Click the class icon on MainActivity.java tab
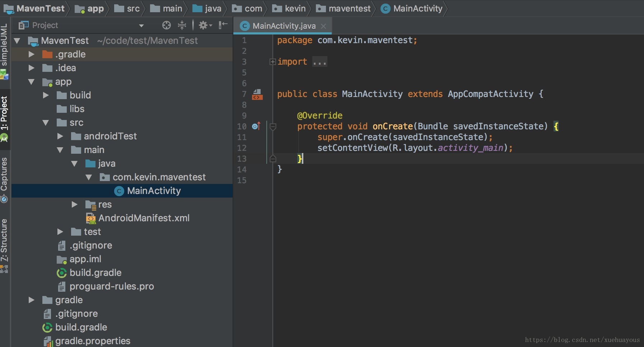Image resolution: width=644 pixels, height=347 pixels. point(244,26)
